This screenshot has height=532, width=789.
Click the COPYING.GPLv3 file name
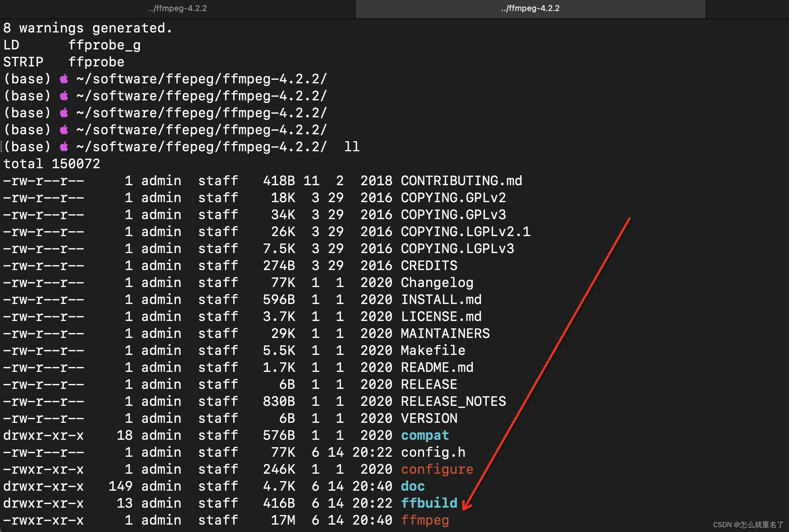coord(453,215)
